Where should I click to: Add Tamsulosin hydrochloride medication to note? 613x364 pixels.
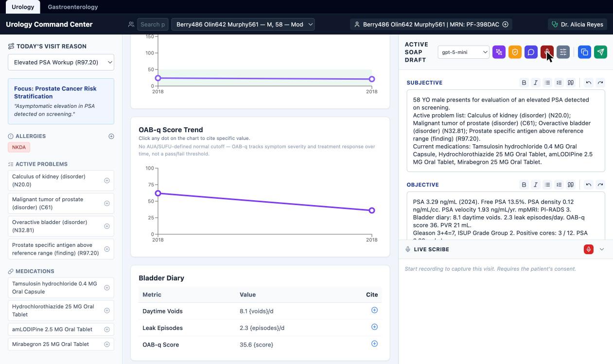pos(107,288)
